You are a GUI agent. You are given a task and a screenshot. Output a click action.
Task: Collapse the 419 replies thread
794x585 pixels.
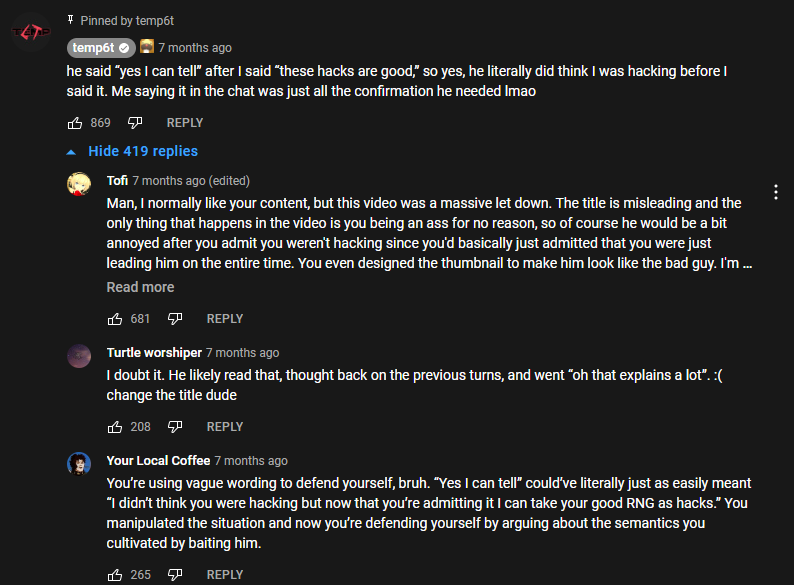(132, 151)
